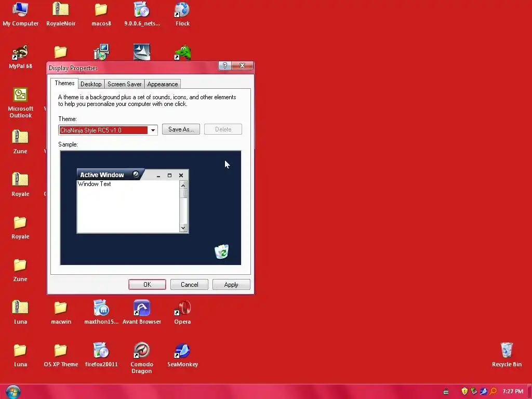Switch to the Screen Saver tab
Screen dimensions: 532x399
click(125, 84)
